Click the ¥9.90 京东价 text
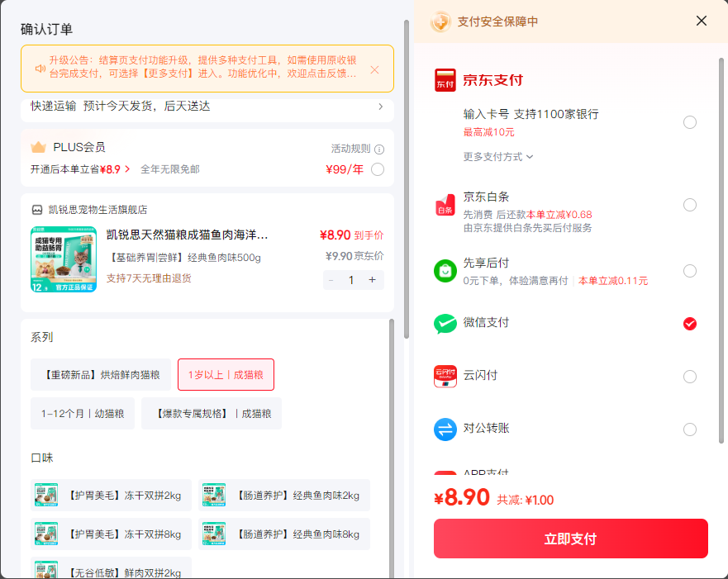This screenshot has width=728, height=579. coord(354,256)
